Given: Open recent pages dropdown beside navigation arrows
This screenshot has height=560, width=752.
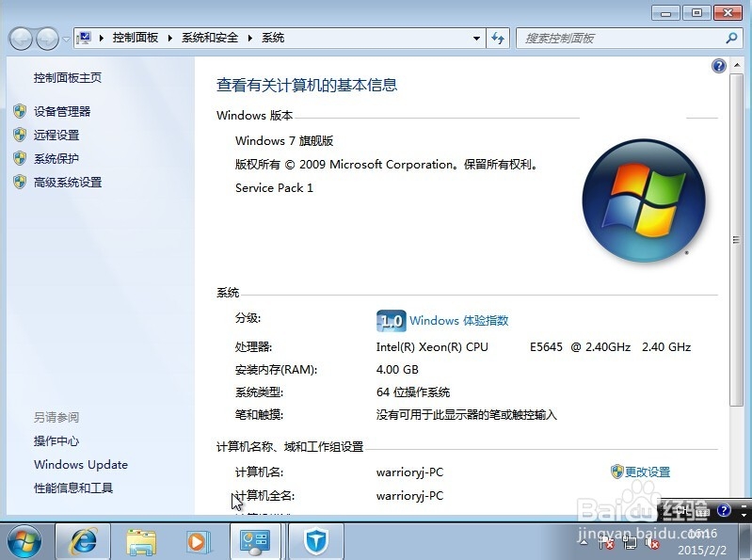Looking at the screenshot, I should point(66,39).
